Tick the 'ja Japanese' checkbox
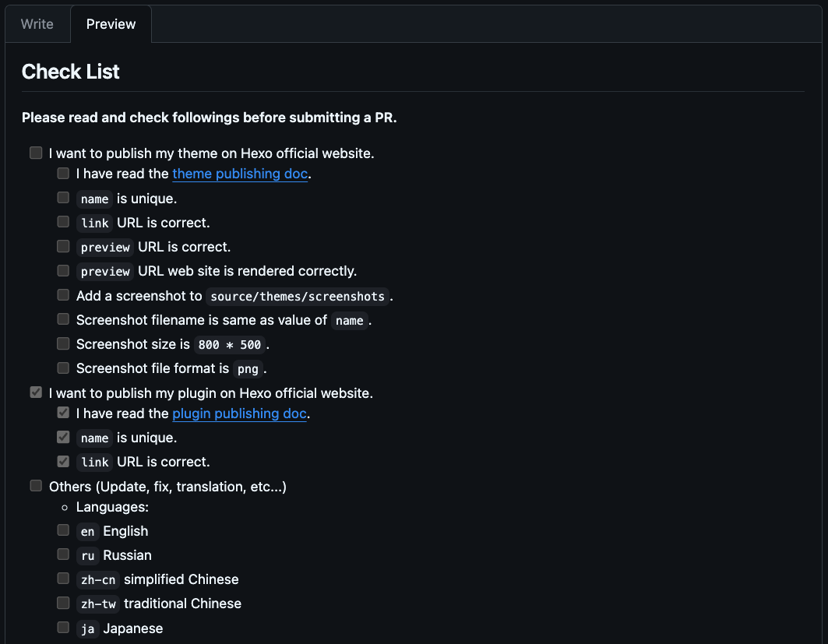This screenshot has width=828, height=644. coord(63,627)
